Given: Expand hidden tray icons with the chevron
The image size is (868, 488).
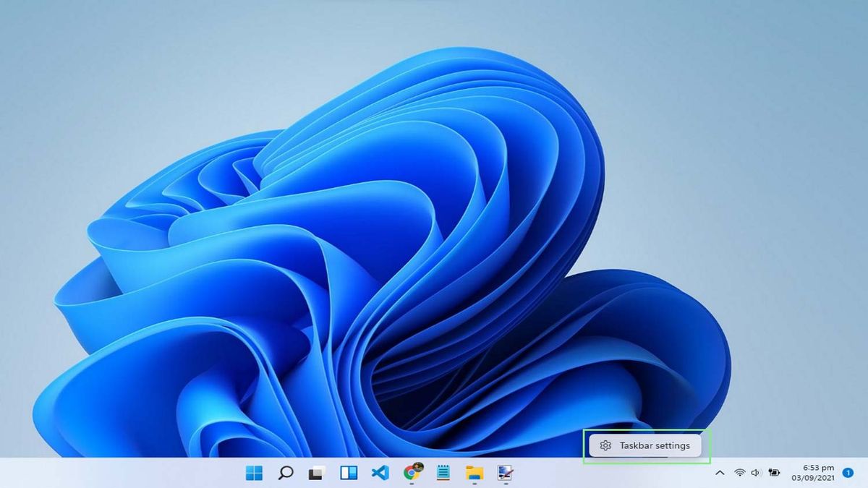Looking at the screenshot, I should click(720, 474).
